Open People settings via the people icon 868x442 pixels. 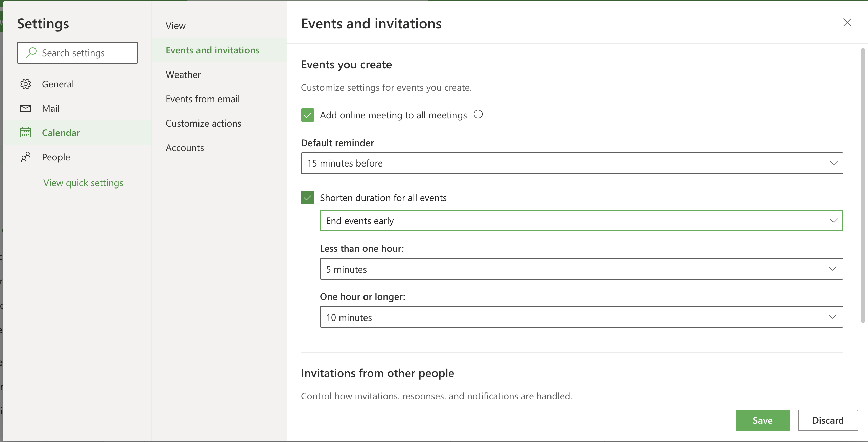[x=26, y=157]
